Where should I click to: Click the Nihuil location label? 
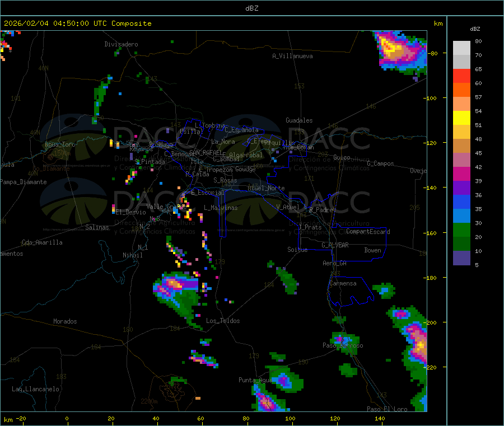pos(132,255)
